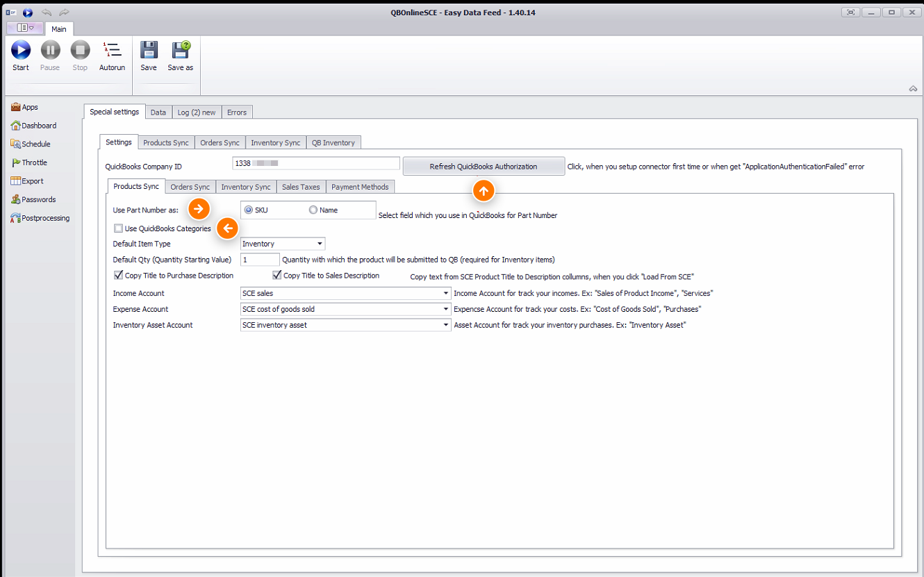Open the upper Products Sync tab
This screenshot has height=577, width=924.
[166, 143]
